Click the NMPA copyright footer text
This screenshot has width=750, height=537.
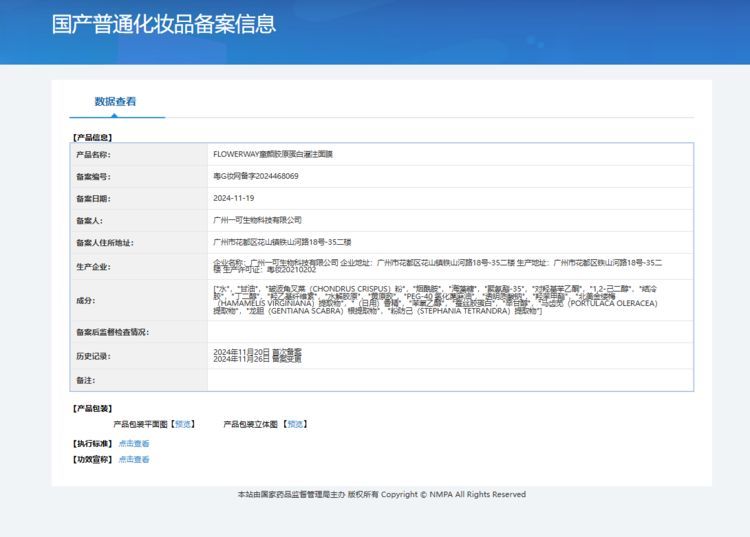click(381, 494)
